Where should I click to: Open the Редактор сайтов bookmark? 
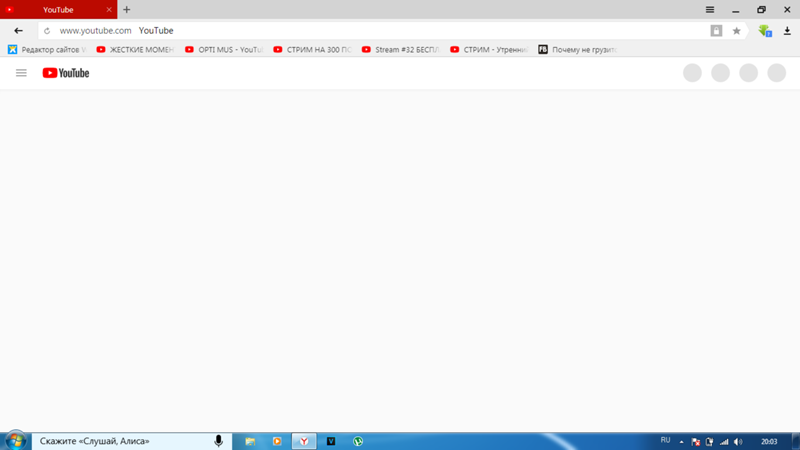(x=46, y=49)
